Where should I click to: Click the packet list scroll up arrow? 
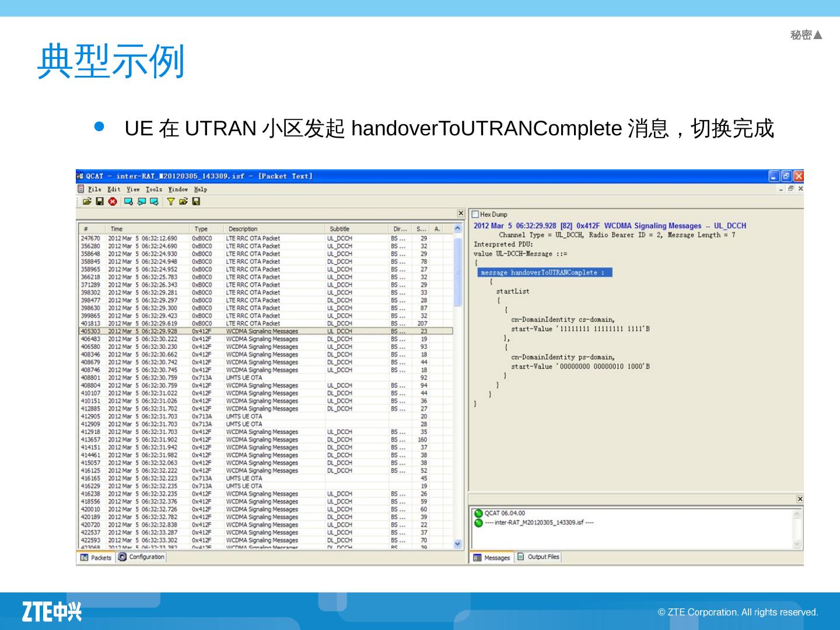pos(457,229)
